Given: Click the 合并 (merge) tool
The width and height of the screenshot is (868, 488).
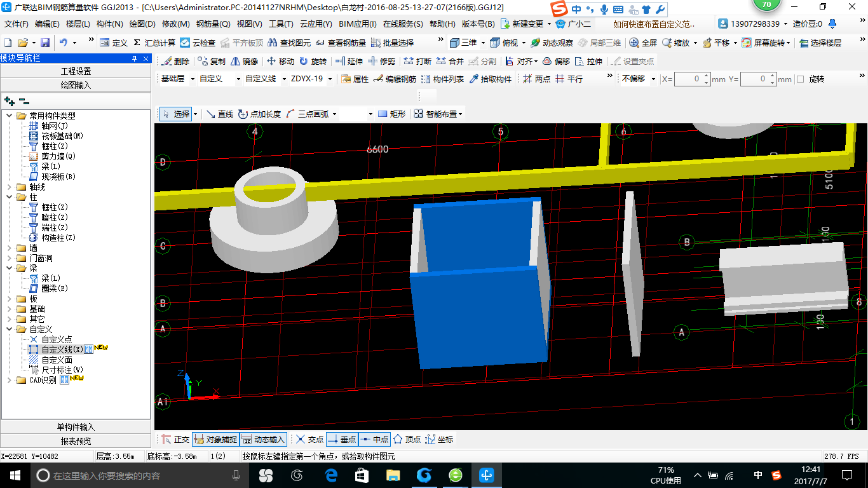Looking at the screenshot, I should click(450, 62).
